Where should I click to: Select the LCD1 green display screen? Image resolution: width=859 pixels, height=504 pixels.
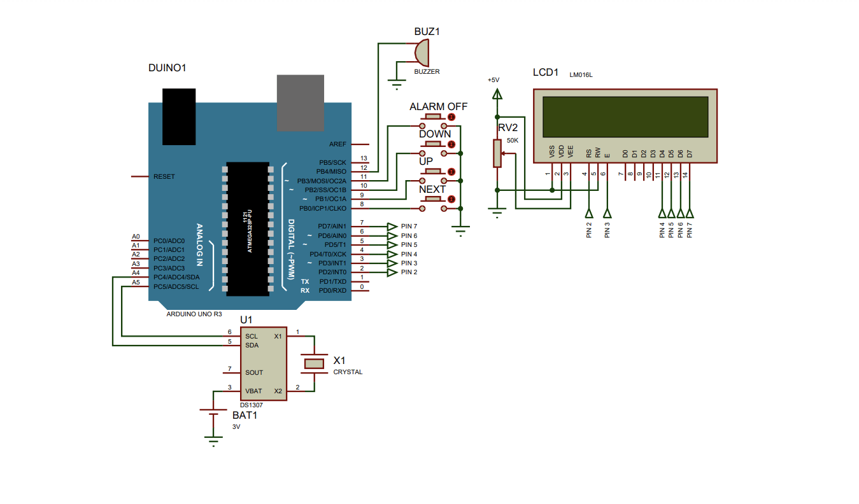[x=625, y=117]
